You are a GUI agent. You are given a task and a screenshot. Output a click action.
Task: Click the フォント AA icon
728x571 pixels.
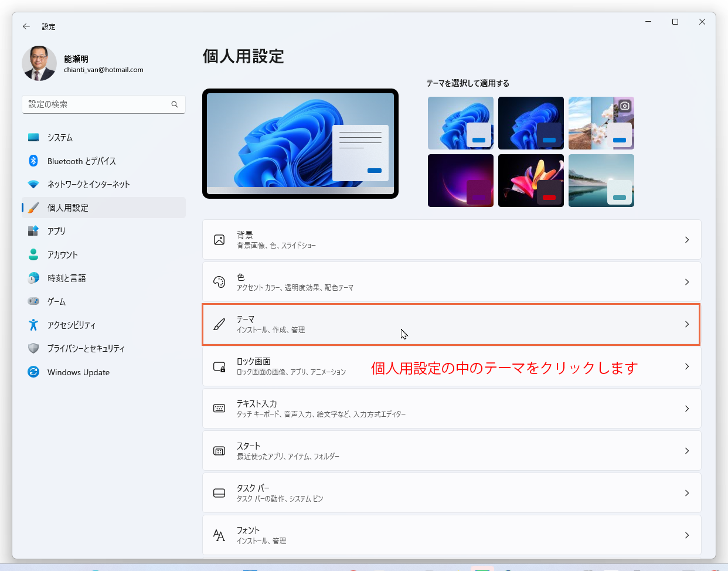pos(219,535)
